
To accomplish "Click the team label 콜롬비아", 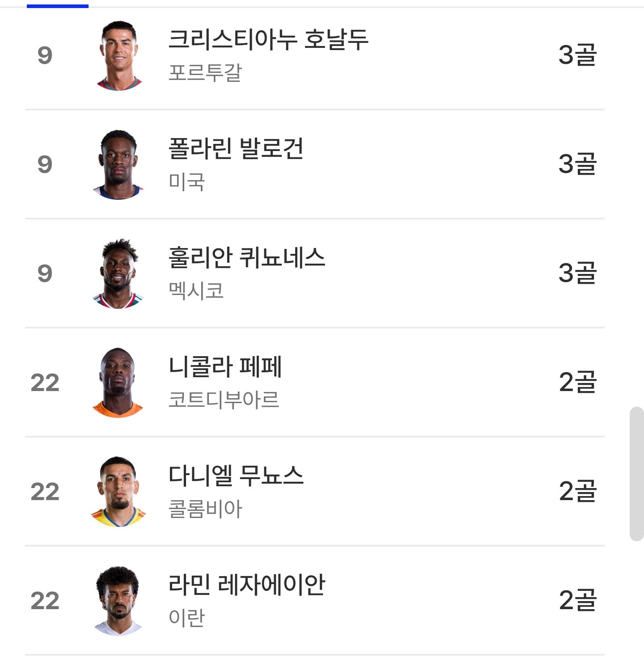I will pyautogui.click(x=205, y=509).
